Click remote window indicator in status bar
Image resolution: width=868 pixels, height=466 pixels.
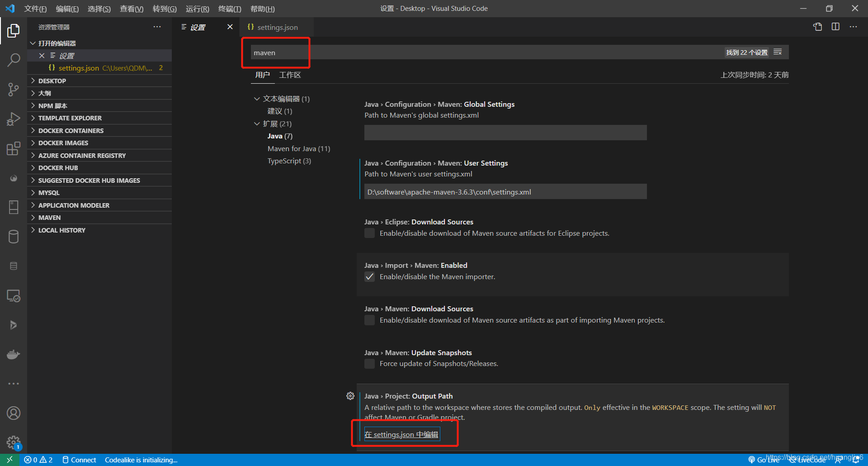click(x=9, y=460)
